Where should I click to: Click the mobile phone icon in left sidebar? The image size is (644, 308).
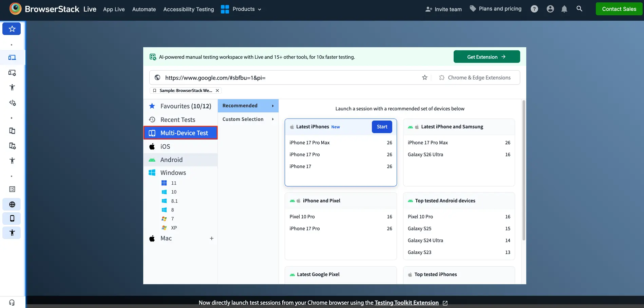[x=12, y=218]
